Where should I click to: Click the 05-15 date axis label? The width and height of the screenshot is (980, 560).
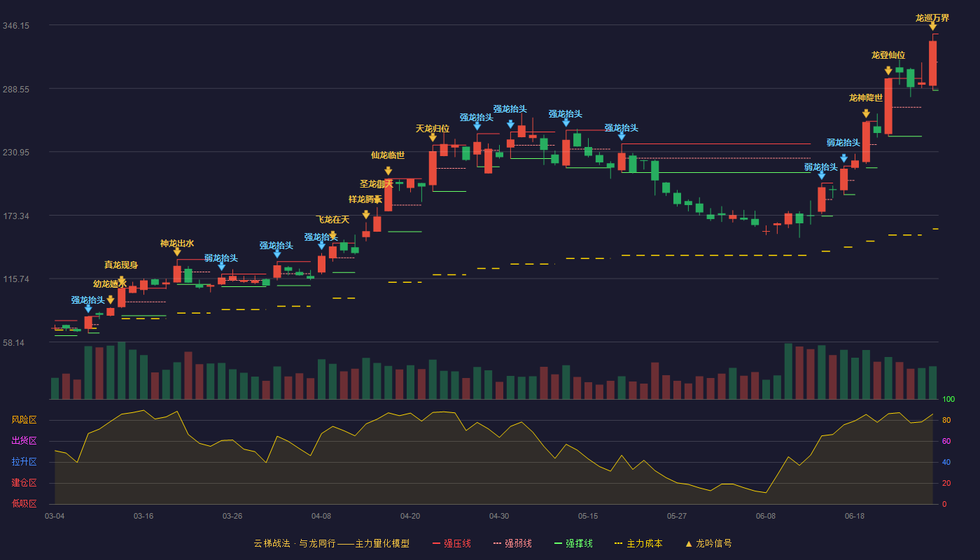588,516
